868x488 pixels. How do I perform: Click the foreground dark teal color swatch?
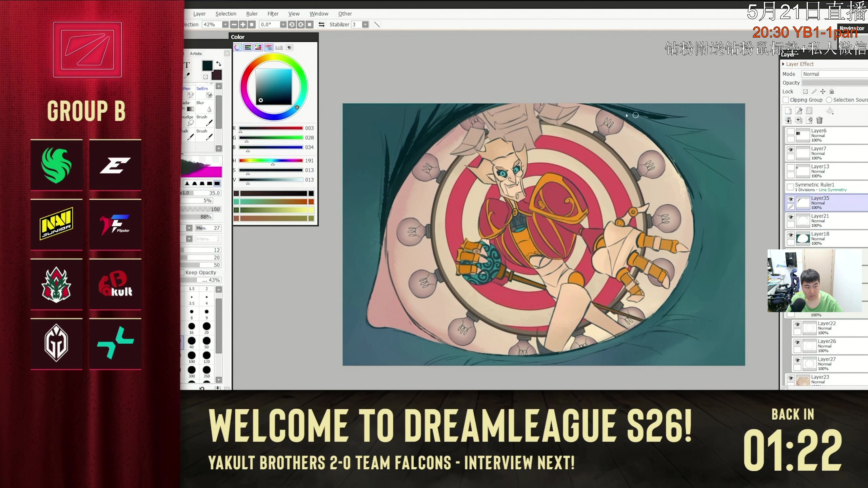(207, 65)
